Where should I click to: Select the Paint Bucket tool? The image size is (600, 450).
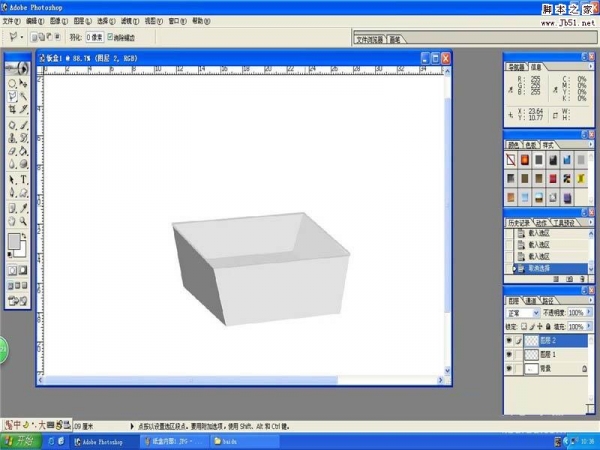coord(23,151)
